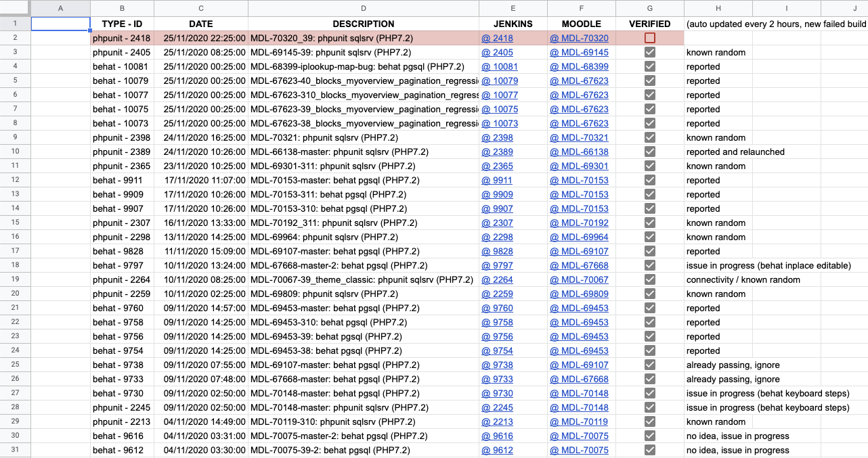Viewport: 868px width, 458px height.
Task: Open Moodle link MDL-69145
Action: pos(579,52)
